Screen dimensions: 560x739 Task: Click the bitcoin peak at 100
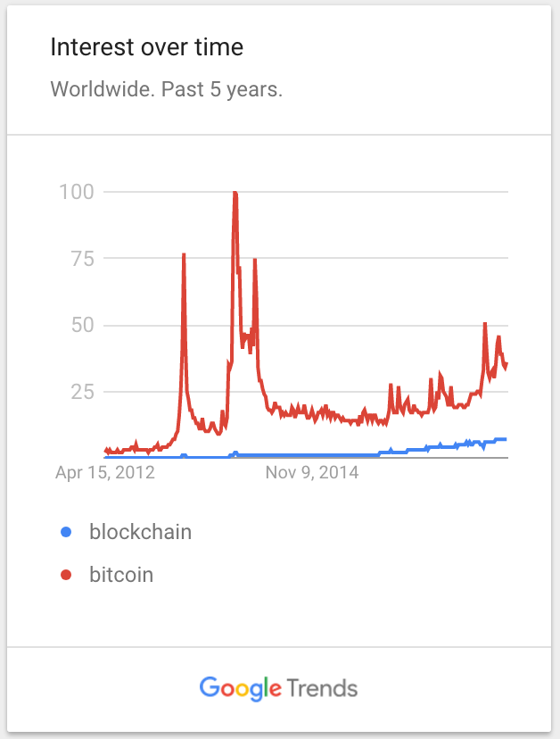coord(235,194)
